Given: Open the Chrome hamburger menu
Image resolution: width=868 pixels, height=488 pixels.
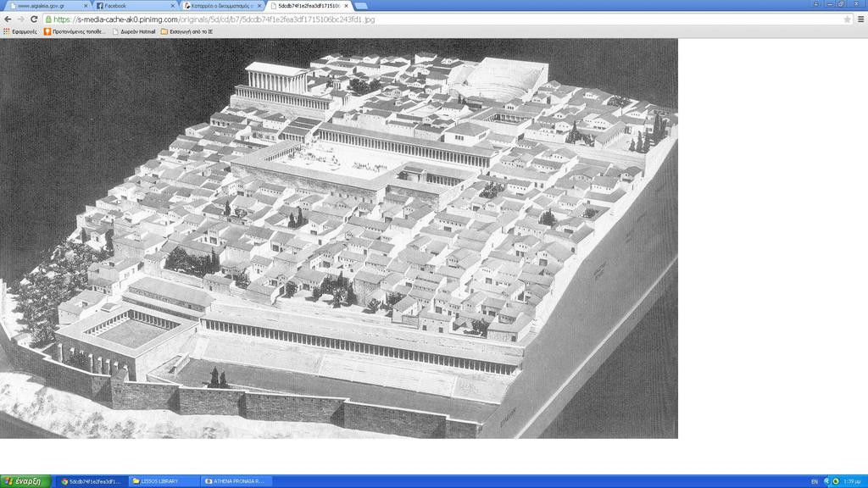Looking at the screenshot, I should 861,19.
